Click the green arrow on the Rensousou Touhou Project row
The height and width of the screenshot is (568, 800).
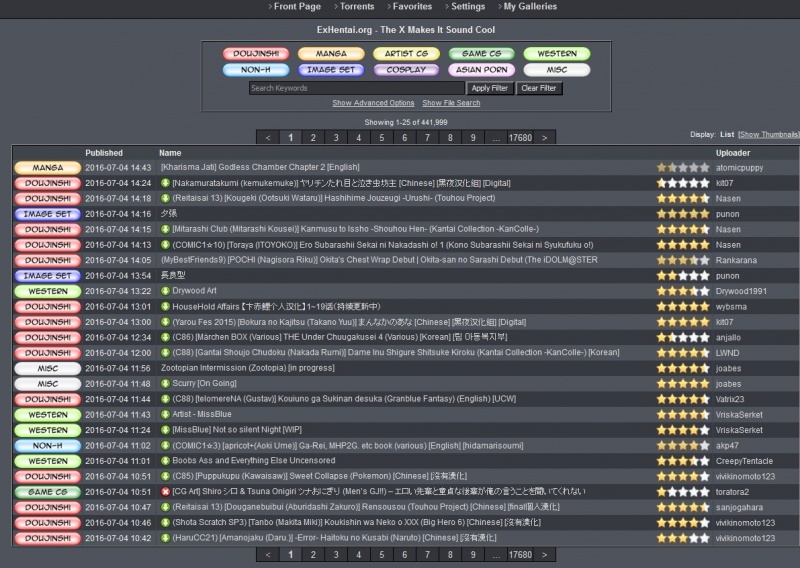click(165, 508)
